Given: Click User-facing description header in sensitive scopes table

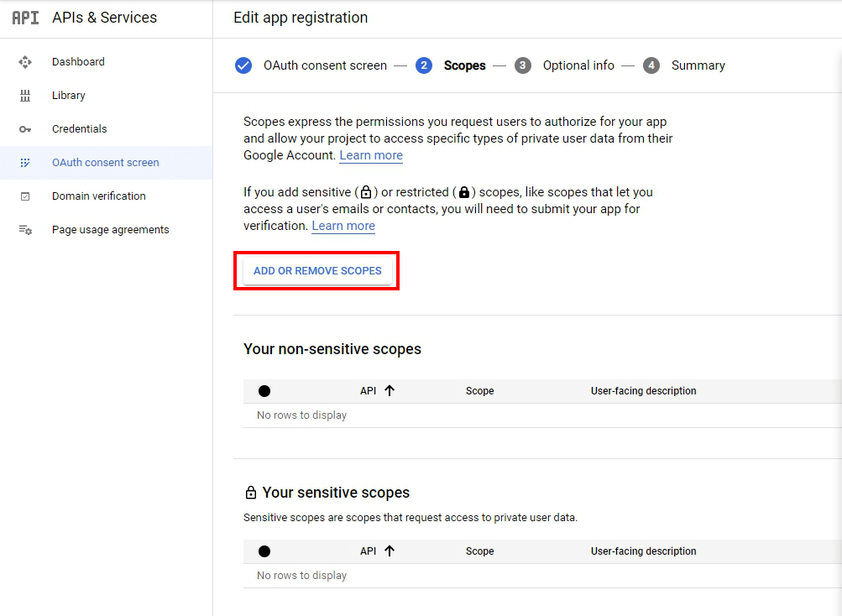Looking at the screenshot, I should point(643,551).
